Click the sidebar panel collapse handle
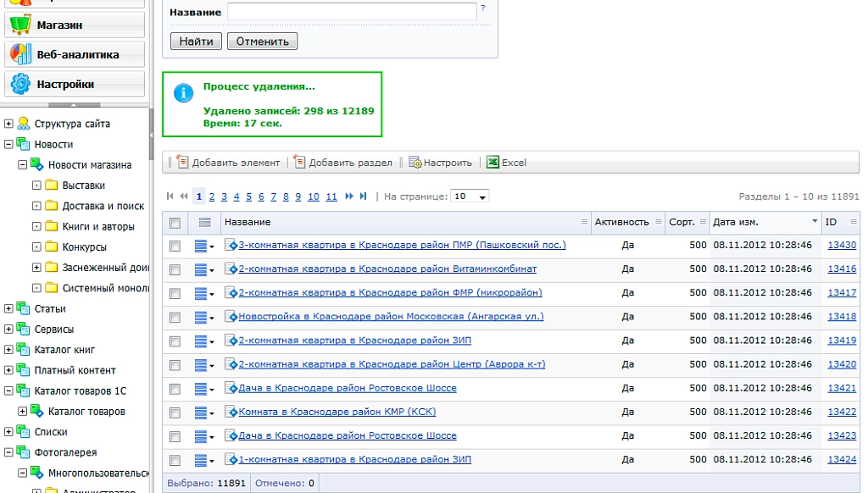The width and height of the screenshot is (868, 493). 151,133
